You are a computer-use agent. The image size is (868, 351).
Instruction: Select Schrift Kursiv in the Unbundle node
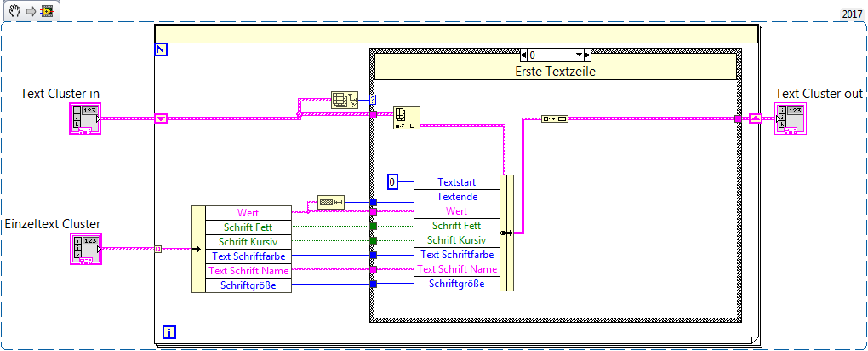tap(248, 242)
